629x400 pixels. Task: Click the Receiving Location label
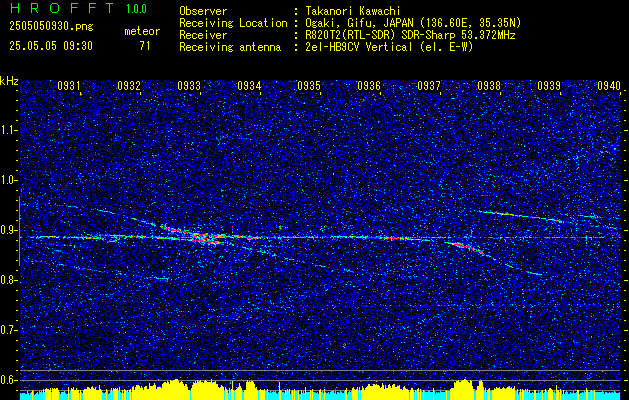click(x=233, y=23)
